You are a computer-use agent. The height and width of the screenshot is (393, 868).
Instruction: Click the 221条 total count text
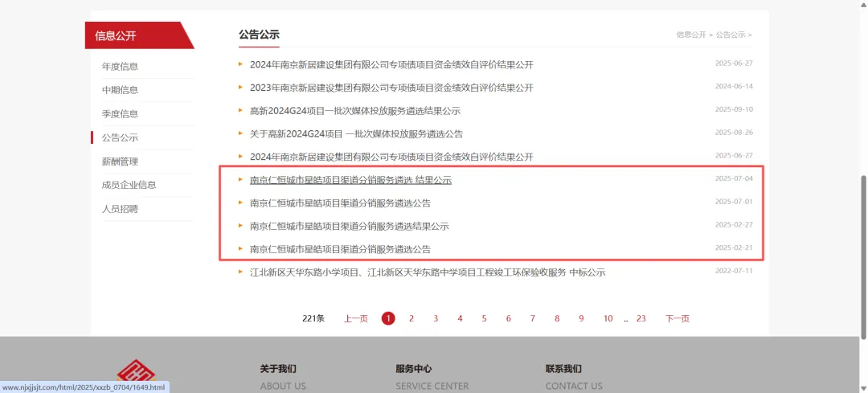click(313, 318)
